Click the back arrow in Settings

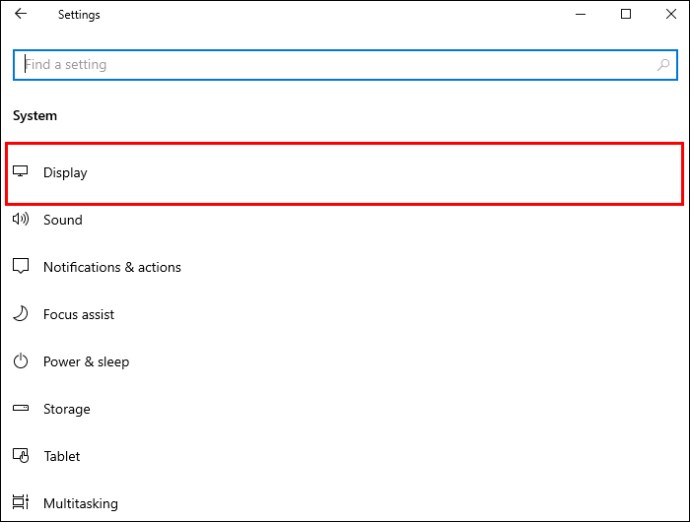tap(21, 15)
